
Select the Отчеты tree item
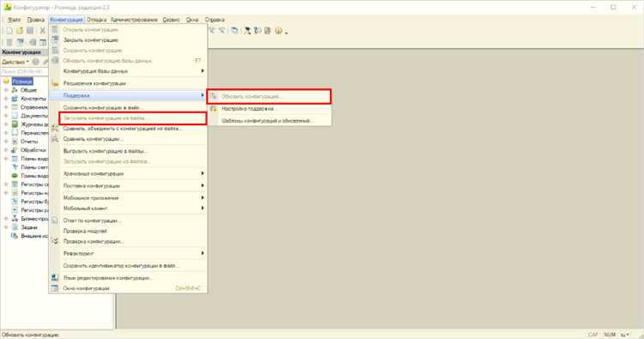(29, 142)
